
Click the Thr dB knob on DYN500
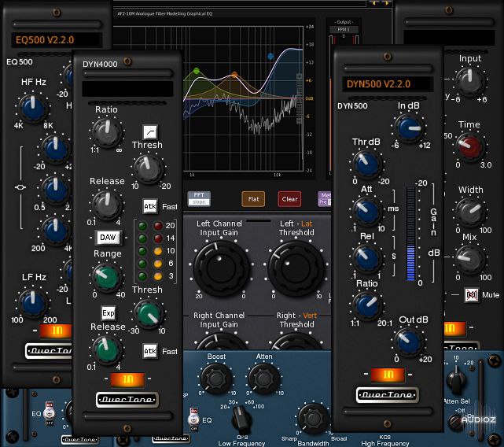(366, 164)
